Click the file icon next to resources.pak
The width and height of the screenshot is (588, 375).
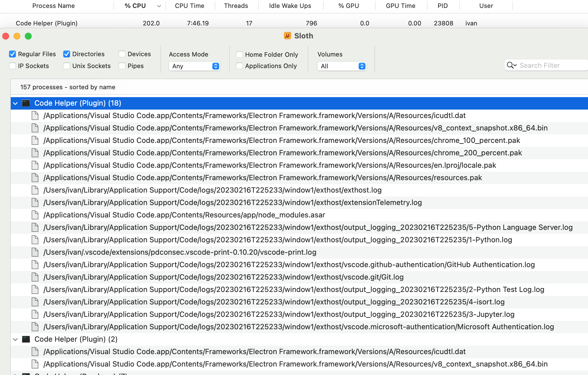tap(35, 177)
